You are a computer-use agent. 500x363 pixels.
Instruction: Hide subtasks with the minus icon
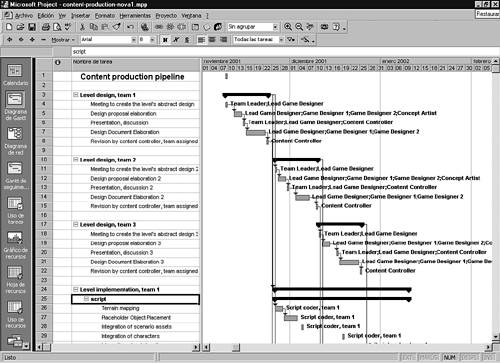tap(43, 40)
